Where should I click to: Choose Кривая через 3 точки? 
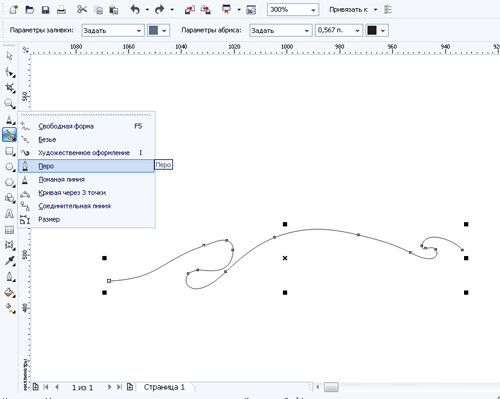coord(87,193)
